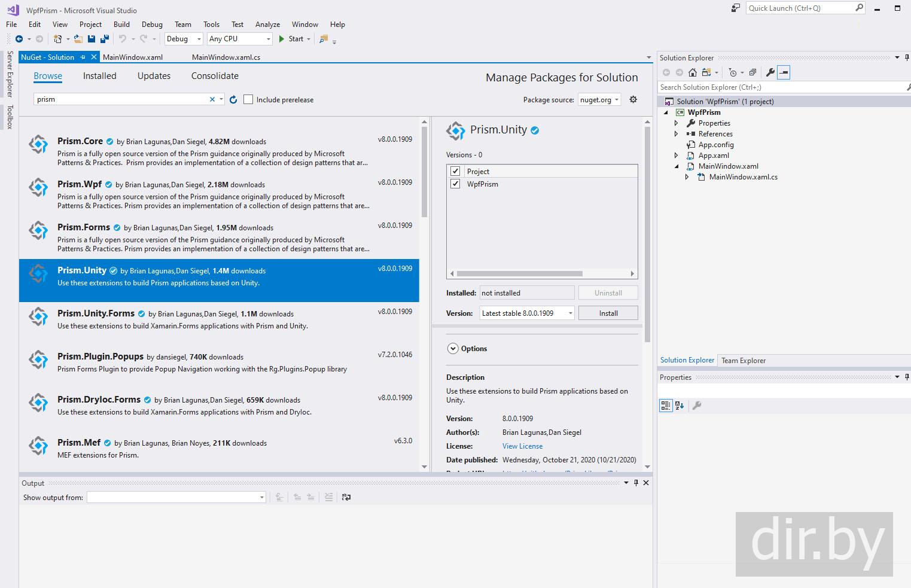911x588 pixels.
Task: Open the Build menu
Action: pyautogui.click(x=121, y=25)
